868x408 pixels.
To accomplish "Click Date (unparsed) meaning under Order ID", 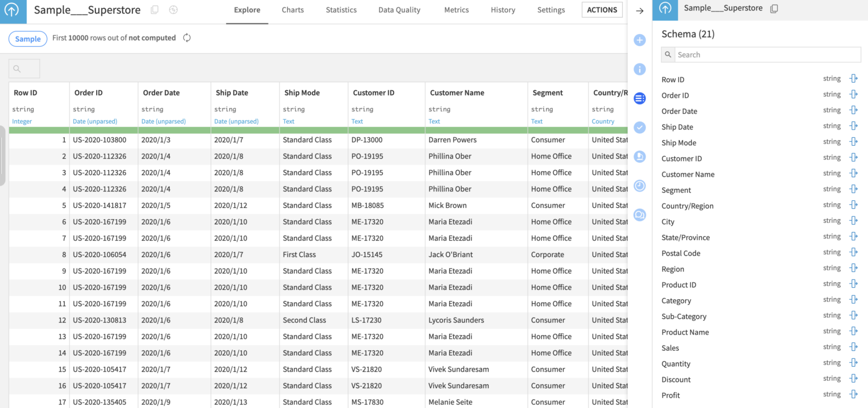I will tap(95, 122).
